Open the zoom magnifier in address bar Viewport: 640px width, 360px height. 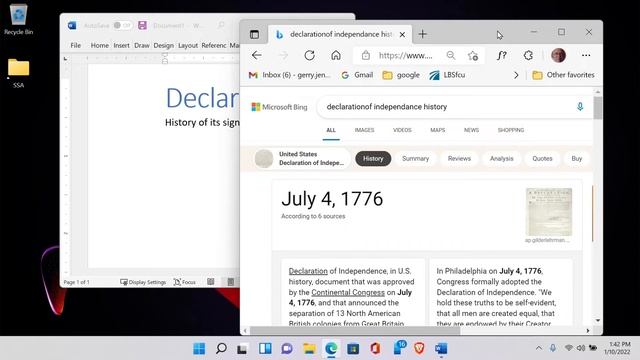pyautogui.click(x=451, y=56)
